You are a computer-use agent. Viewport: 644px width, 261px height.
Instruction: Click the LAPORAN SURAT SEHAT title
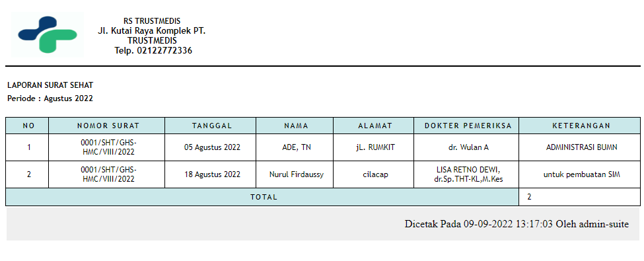point(50,85)
